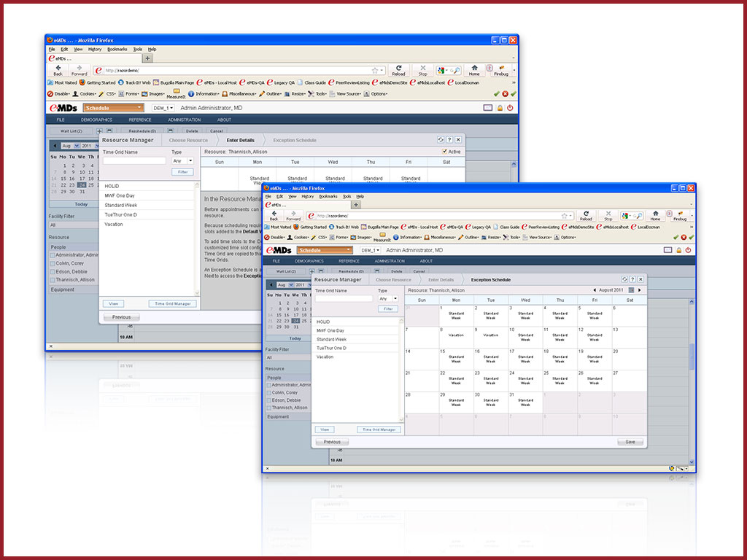Click Today under the back window's mini calendar
Viewport: 747px width, 560px height.
point(81,204)
